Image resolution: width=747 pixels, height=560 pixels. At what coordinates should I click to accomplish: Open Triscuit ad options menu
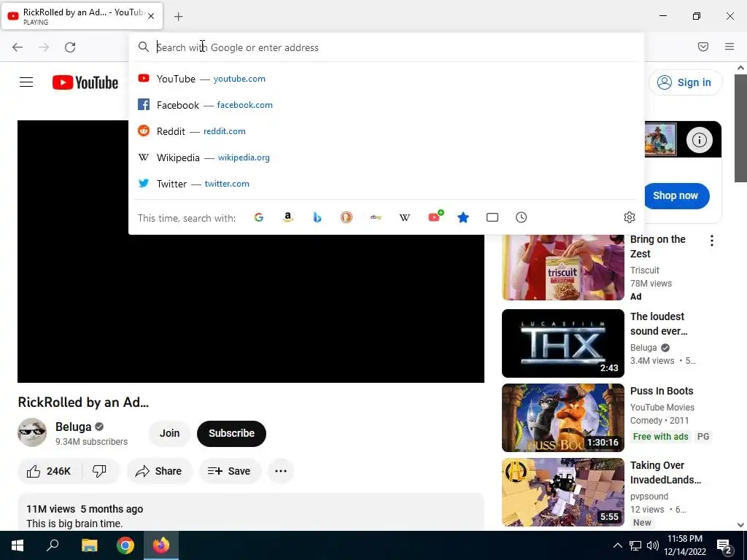712,241
